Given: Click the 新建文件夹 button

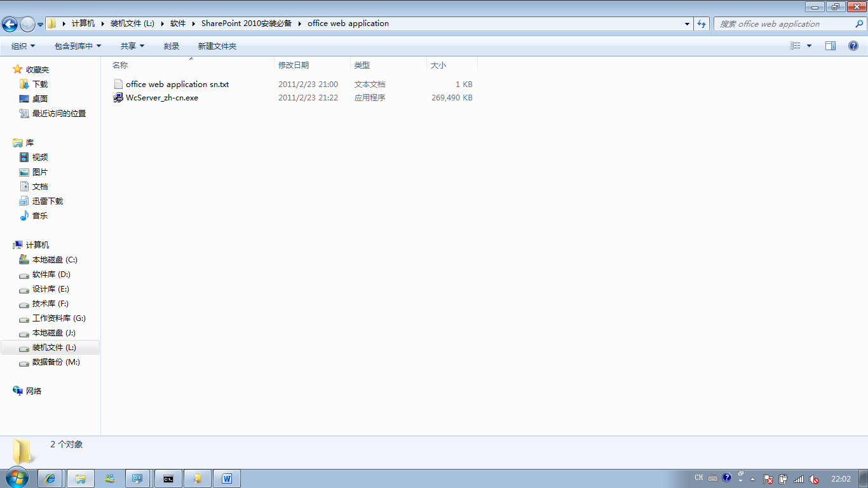Looking at the screenshot, I should [217, 46].
